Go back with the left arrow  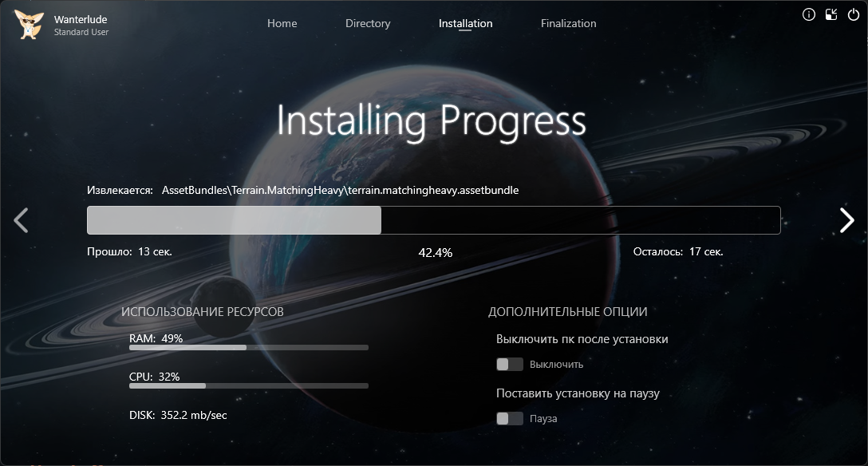click(22, 220)
